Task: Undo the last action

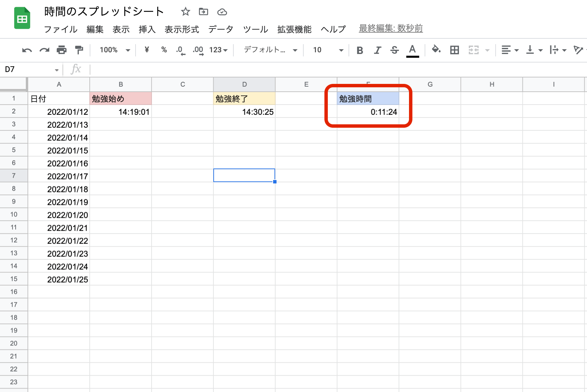Action: [x=27, y=50]
